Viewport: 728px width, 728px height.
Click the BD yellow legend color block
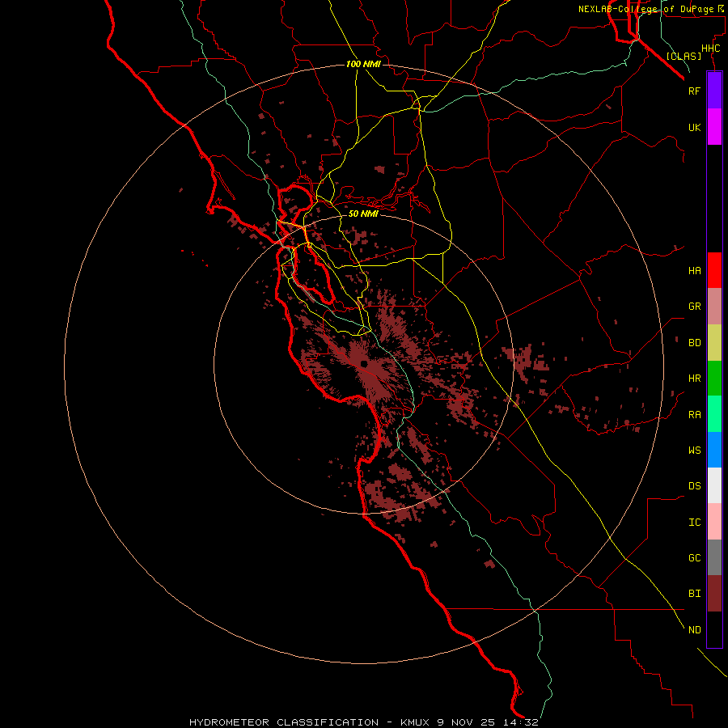coord(714,342)
